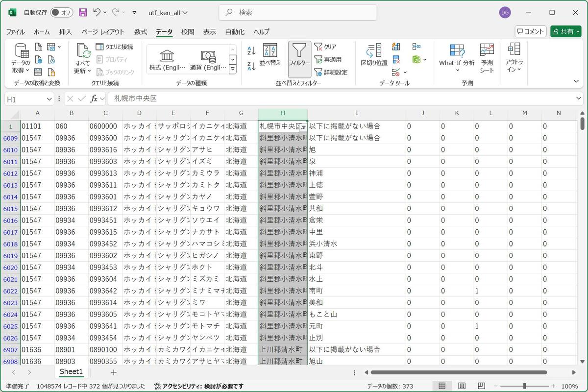The width and height of the screenshot is (588, 392).
Task: Click 予測シート (Forecast Sheet)
Action: tap(487, 58)
